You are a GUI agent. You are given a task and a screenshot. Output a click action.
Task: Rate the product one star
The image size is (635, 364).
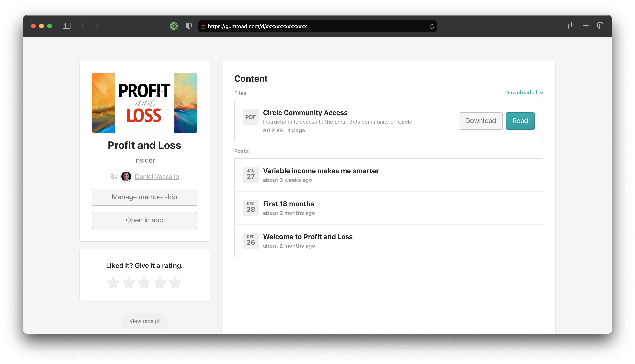pos(113,282)
